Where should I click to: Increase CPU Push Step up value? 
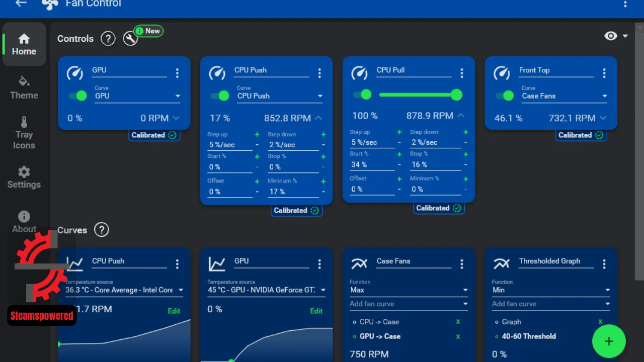(257, 135)
